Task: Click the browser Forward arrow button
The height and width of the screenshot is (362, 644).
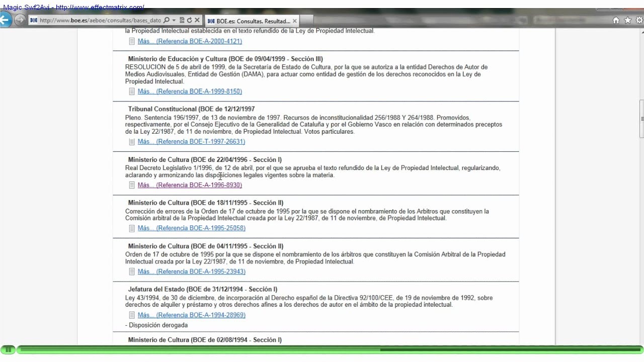Action: tap(20, 20)
